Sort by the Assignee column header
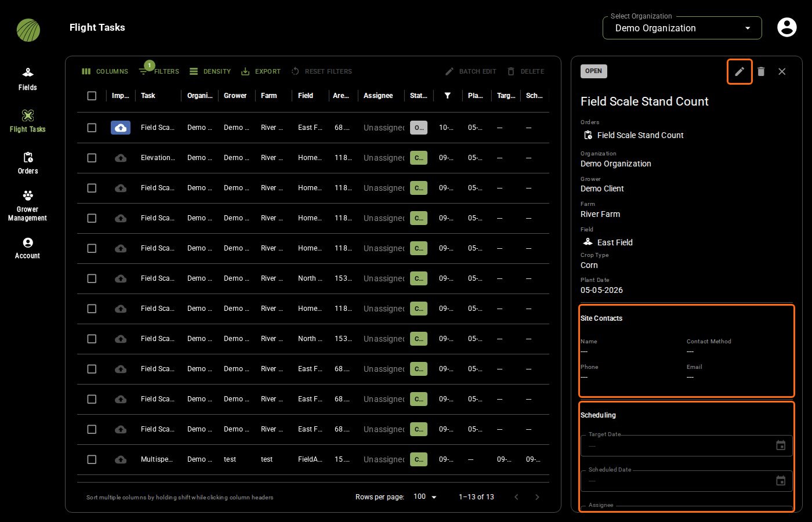 378,96
